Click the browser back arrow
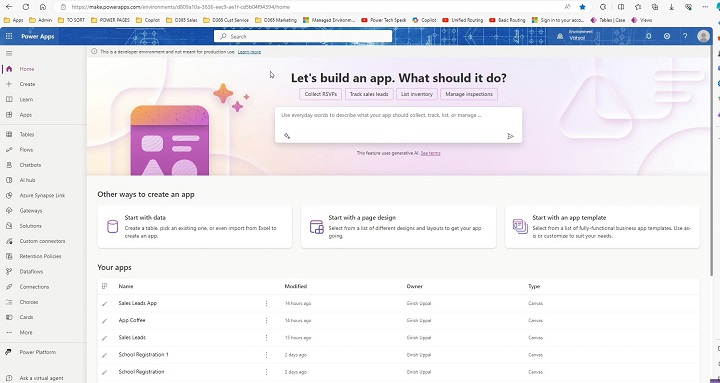The image size is (720, 383). point(9,7)
